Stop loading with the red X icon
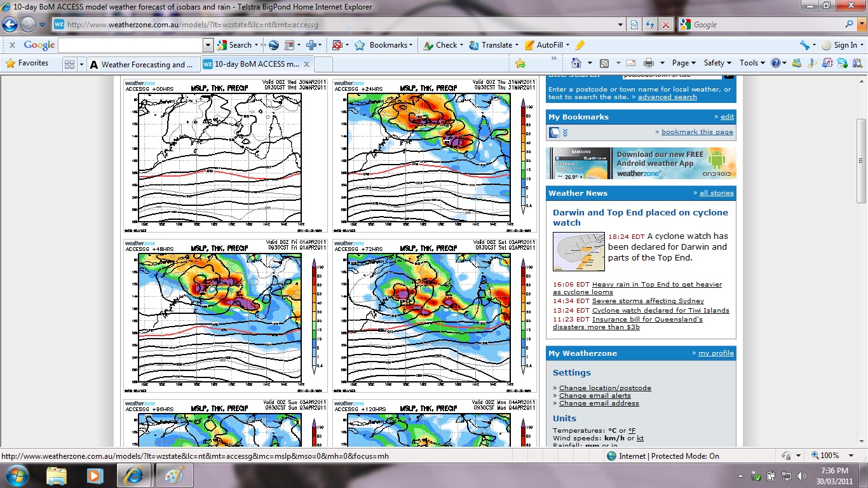Screen dimensions: 868x488 coord(665,25)
